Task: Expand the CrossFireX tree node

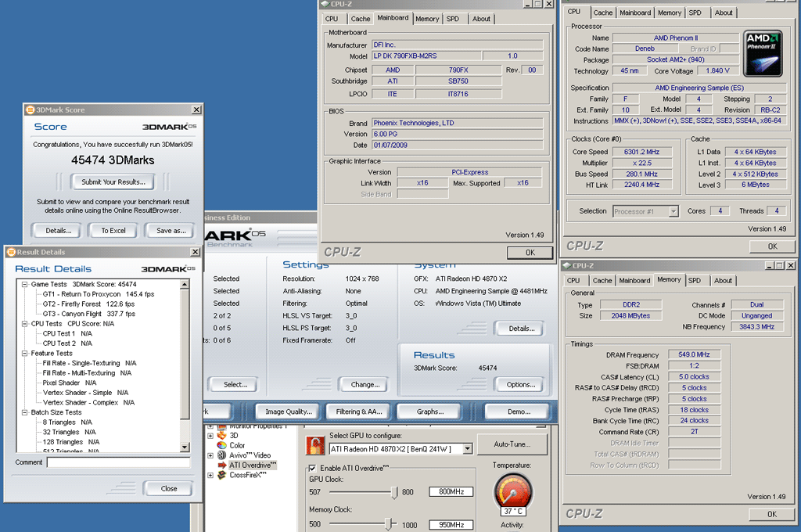Action: (x=210, y=475)
